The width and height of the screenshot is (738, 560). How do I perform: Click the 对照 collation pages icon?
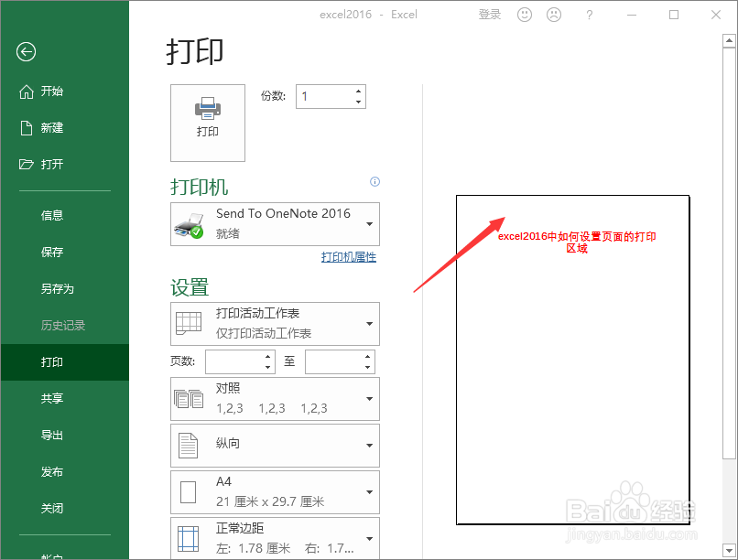(190, 399)
